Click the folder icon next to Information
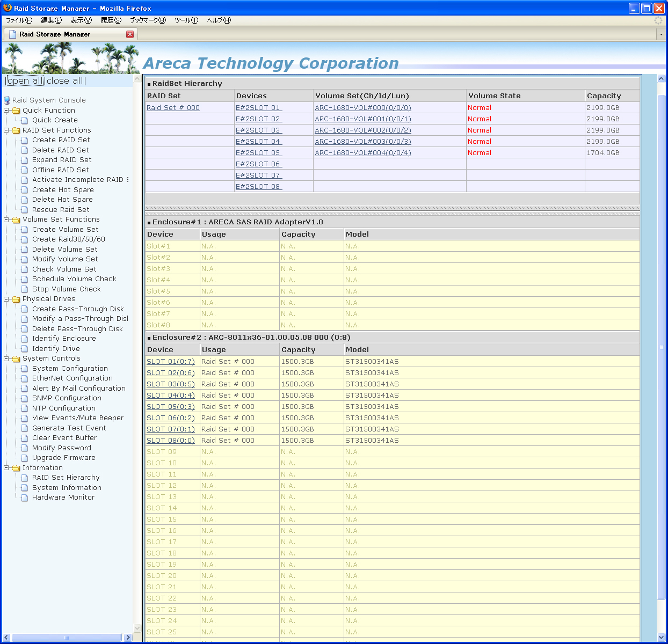The image size is (668, 644). pyautogui.click(x=16, y=468)
